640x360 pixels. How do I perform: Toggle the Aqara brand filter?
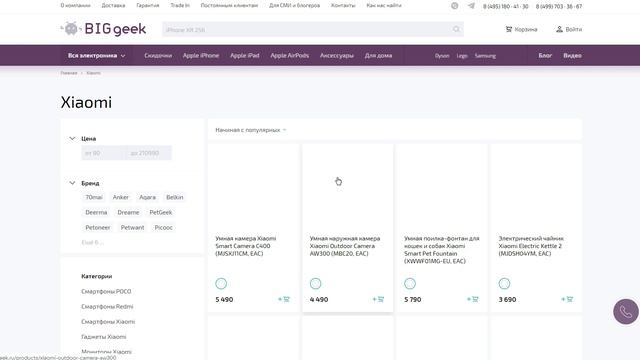[x=147, y=197]
